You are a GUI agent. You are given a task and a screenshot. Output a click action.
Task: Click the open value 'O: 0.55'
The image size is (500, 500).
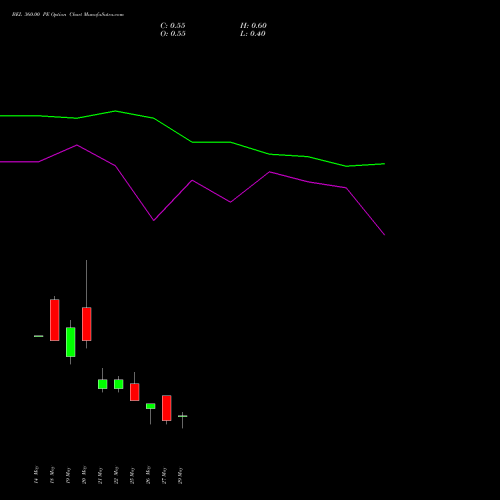(x=173, y=34)
